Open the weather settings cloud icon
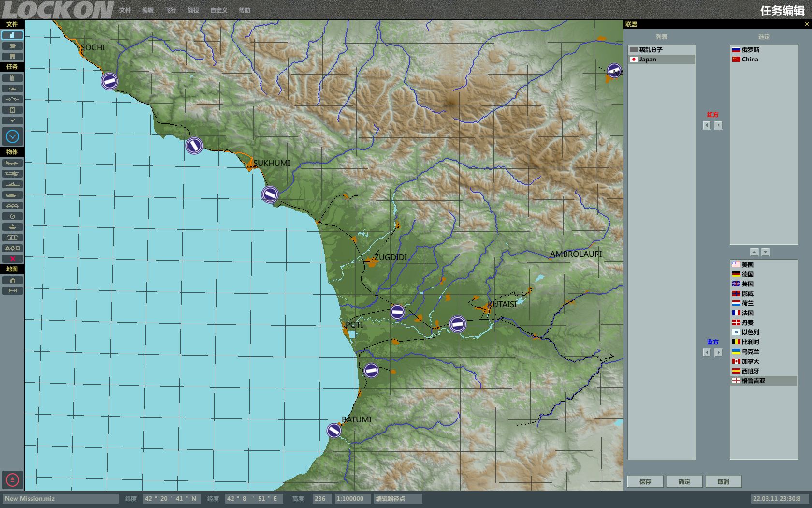Viewport: 812px width, 508px height. coord(12,89)
